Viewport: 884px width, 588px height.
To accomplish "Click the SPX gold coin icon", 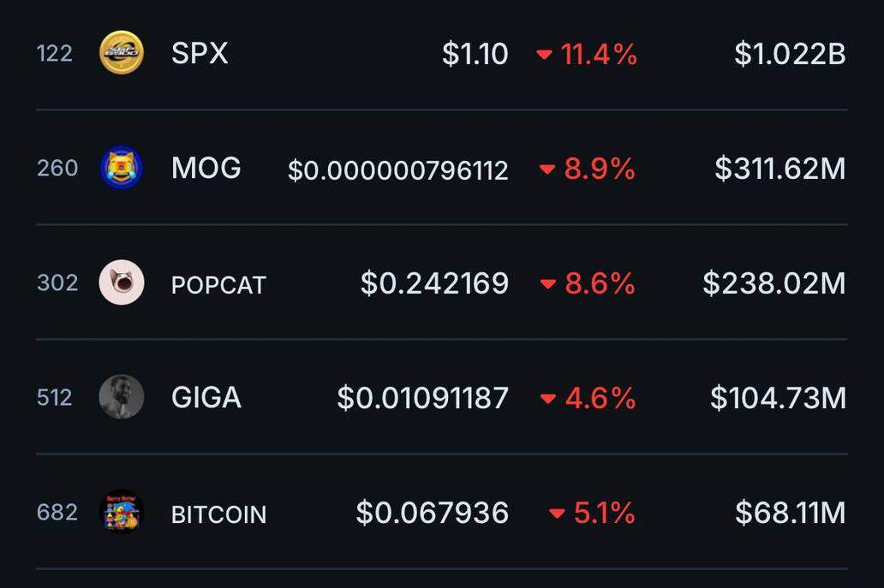I will [x=122, y=52].
